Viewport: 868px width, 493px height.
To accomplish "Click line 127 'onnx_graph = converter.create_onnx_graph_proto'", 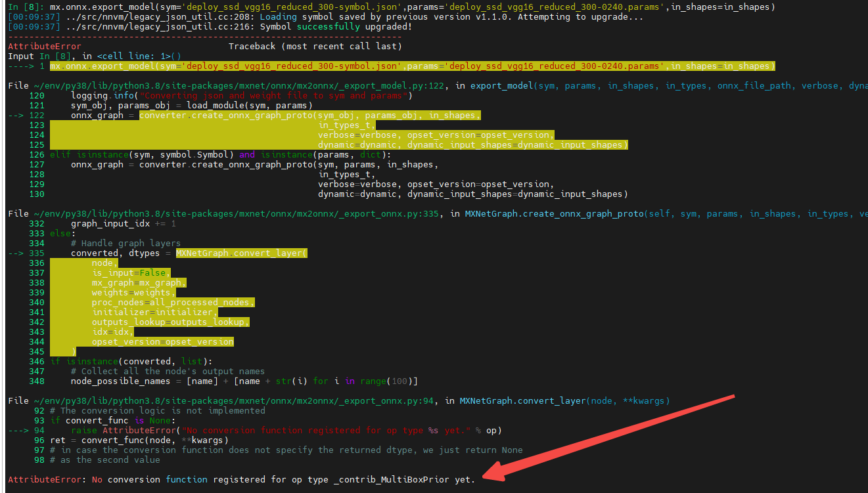I will (x=255, y=164).
